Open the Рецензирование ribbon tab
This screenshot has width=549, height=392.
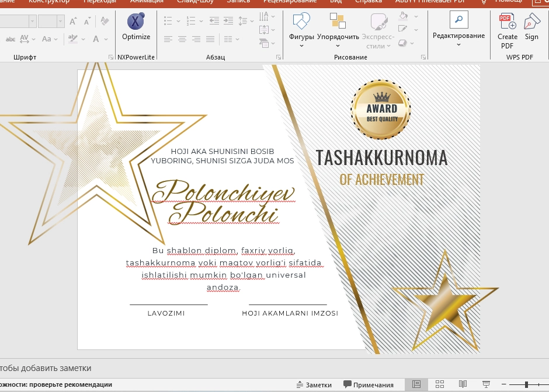point(290,2)
